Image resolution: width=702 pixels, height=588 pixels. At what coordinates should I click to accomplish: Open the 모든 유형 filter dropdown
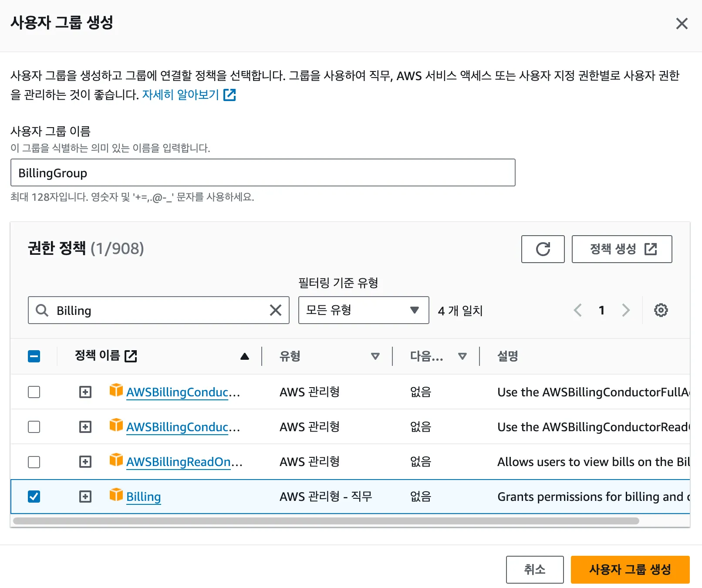(x=363, y=310)
